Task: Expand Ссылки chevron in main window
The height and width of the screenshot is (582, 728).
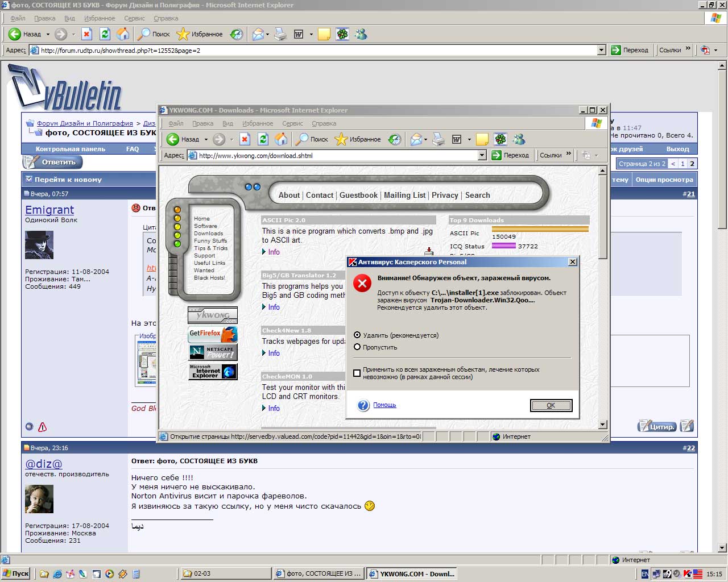Action: pyautogui.click(x=688, y=49)
